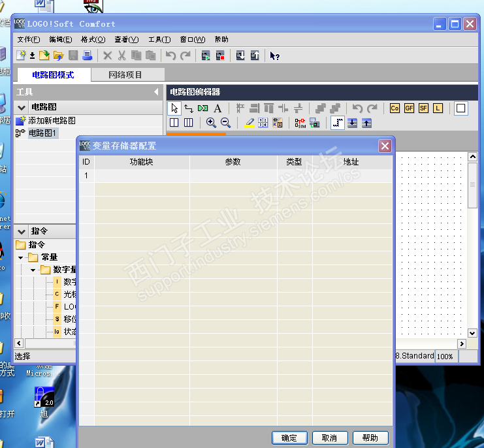Click the GF basic functions icon

click(x=409, y=108)
